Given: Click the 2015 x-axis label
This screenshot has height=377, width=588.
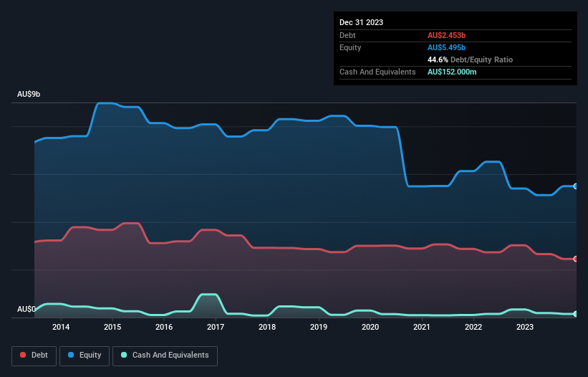Looking at the screenshot, I should [x=112, y=327].
